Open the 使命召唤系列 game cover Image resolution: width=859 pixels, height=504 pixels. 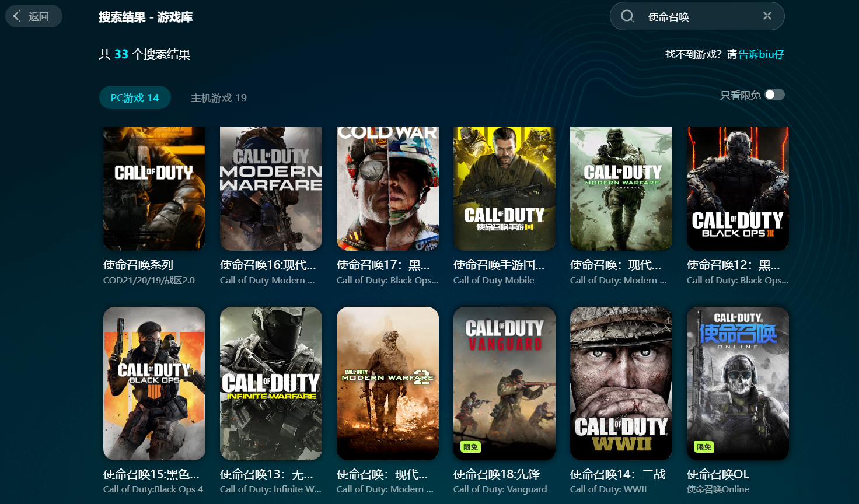[154, 188]
